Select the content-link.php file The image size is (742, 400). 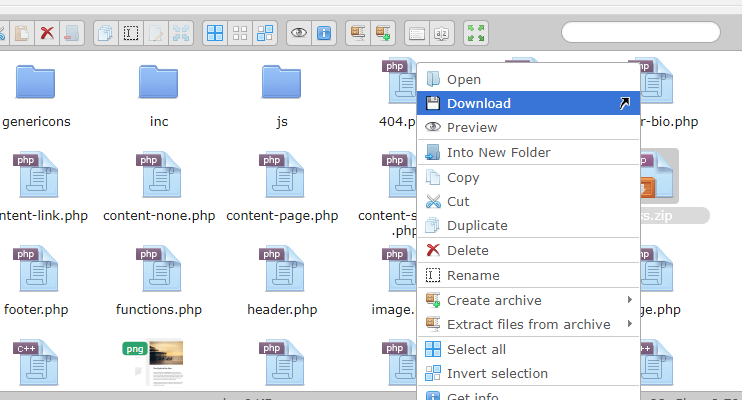pos(36,174)
